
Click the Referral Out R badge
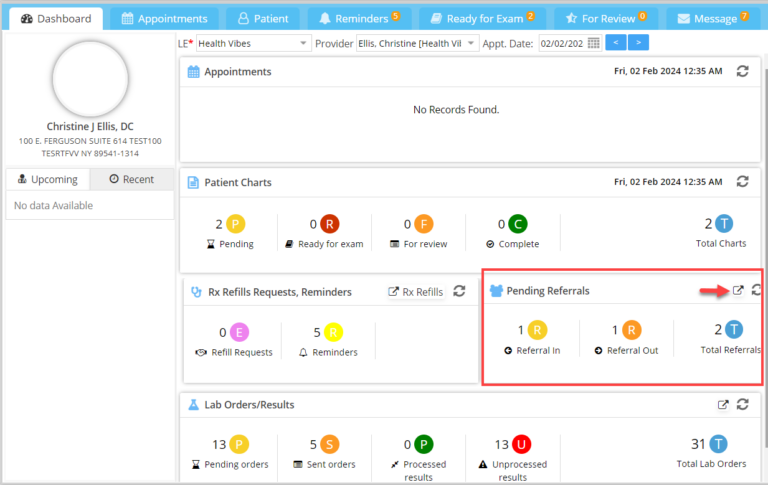point(631,330)
